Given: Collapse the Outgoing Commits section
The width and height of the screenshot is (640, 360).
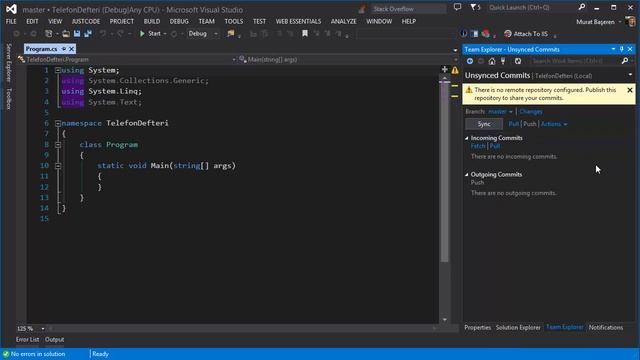Looking at the screenshot, I should point(467,175).
